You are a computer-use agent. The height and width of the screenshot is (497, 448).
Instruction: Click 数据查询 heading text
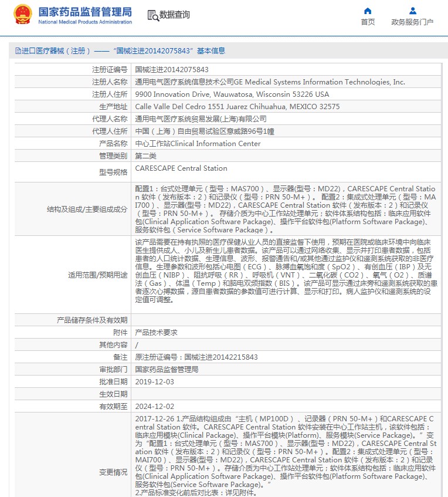175,15
